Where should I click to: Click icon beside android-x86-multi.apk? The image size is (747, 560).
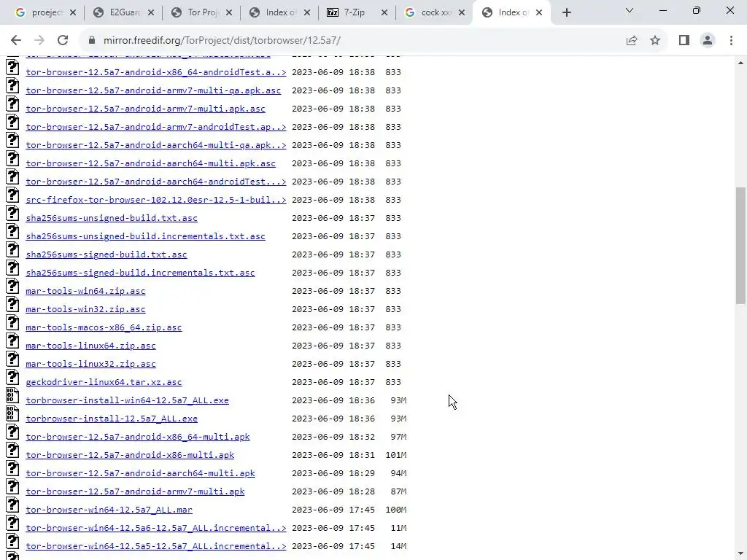12,450
